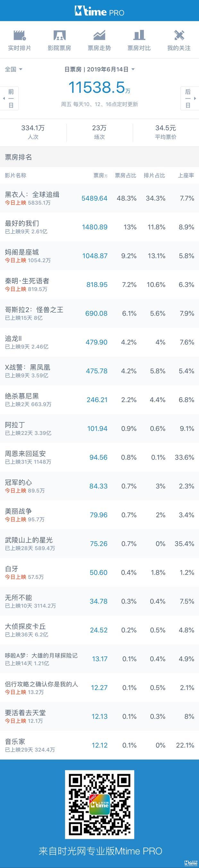
Task: Click the Mtime PRO logo in header
Action: (99, 12)
